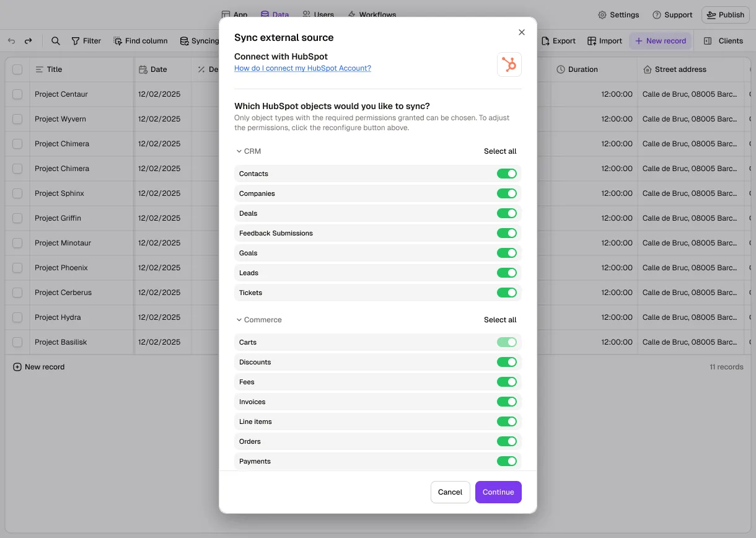Open Support help link

[x=672, y=15]
